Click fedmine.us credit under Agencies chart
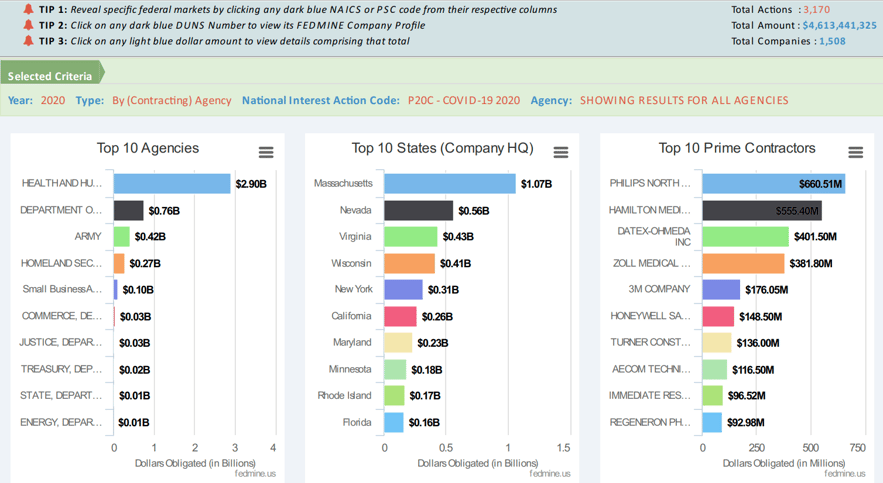The height and width of the screenshot is (483, 883). coord(255,473)
